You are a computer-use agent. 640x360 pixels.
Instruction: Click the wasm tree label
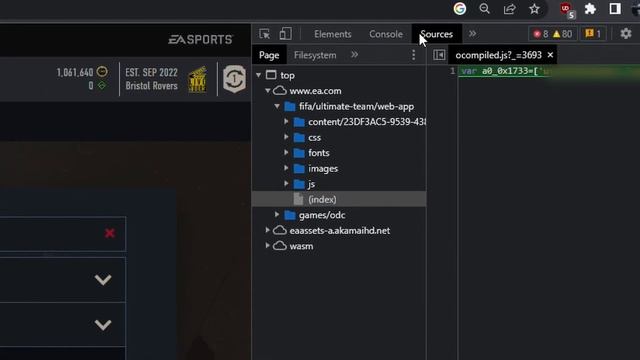pos(301,246)
